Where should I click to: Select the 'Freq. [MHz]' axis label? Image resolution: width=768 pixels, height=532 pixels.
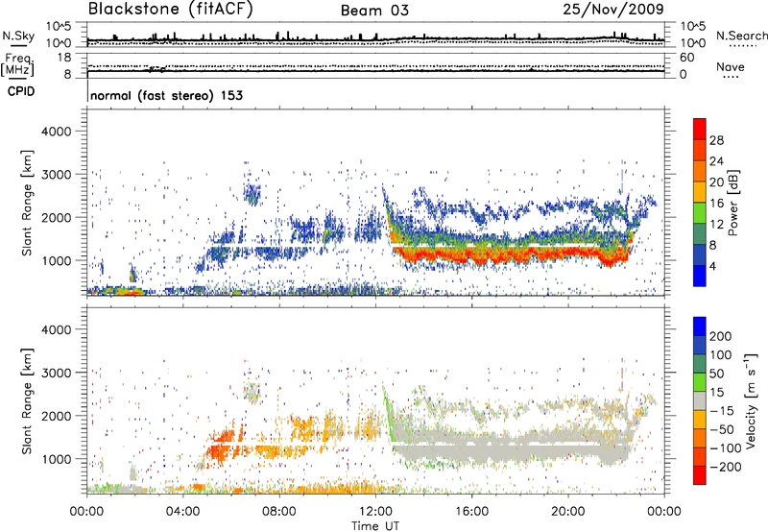coord(17,65)
